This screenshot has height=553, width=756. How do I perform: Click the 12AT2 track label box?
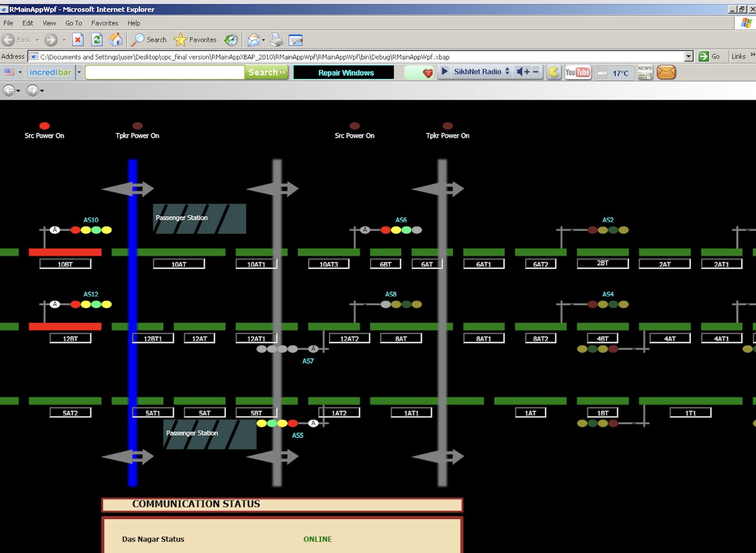click(349, 338)
